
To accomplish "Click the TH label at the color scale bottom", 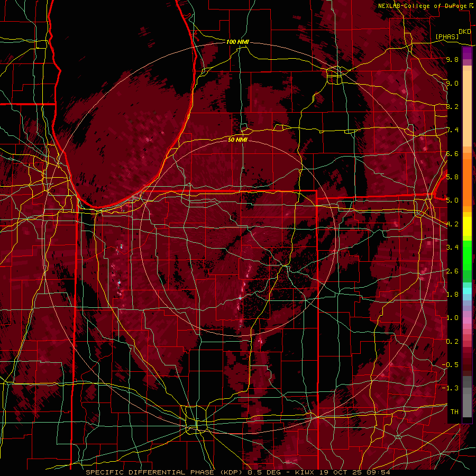I will pyautogui.click(x=454, y=412).
